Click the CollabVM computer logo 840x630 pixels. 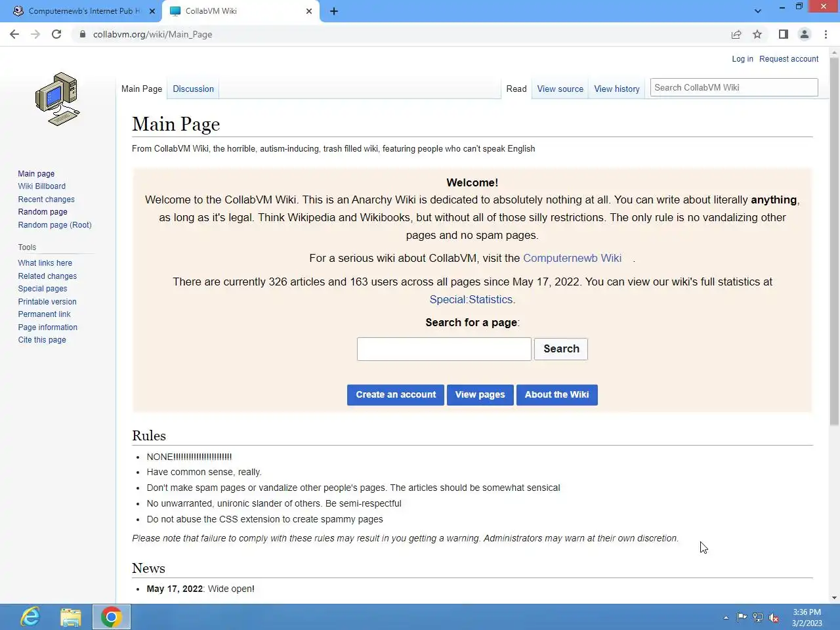point(58,99)
